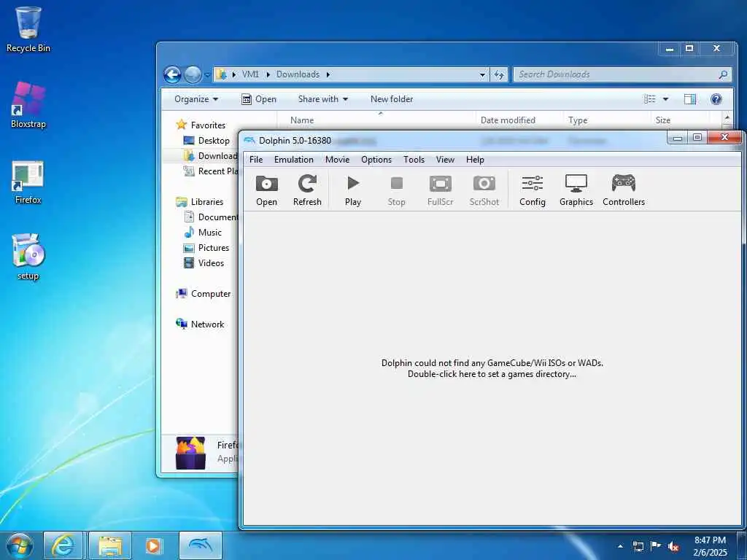Select Pictures library in the navigation pane

[206, 248]
